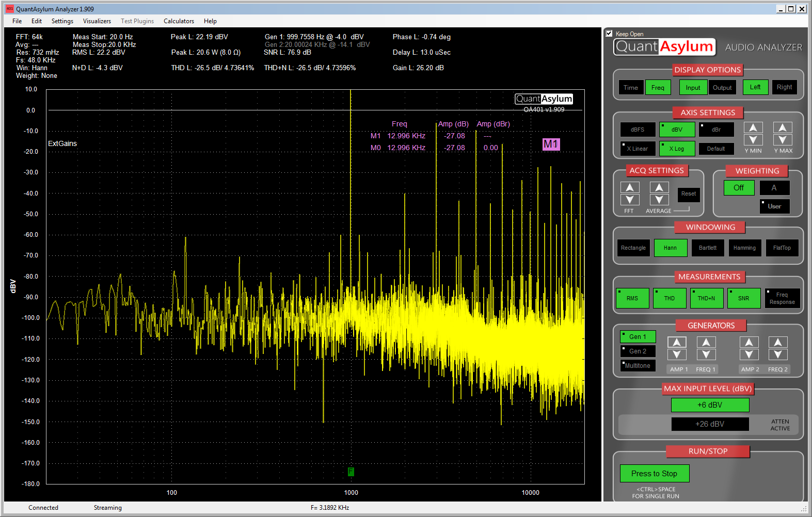The height and width of the screenshot is (517, 812).
Task: Enable the Output display option
Action: tap(722, 87)
